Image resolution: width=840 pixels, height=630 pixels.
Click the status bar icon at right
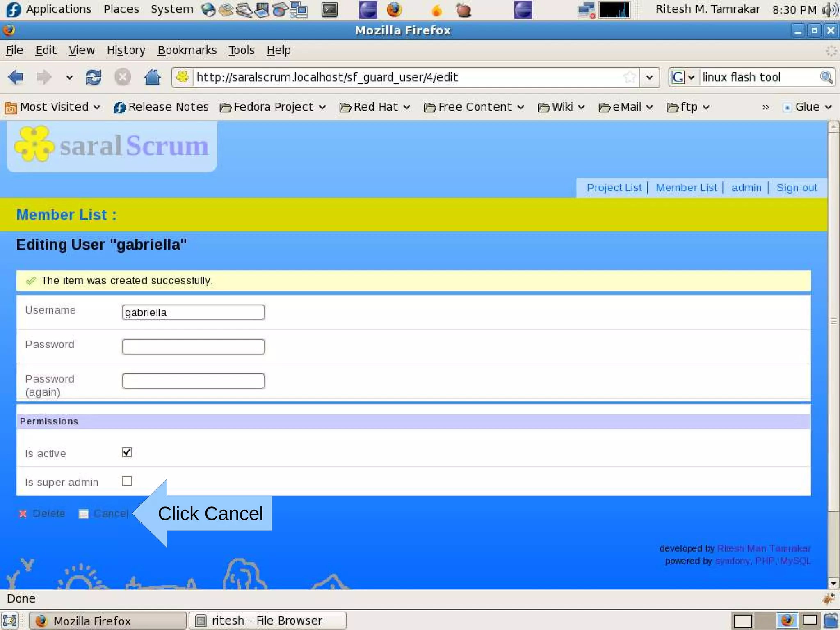point(828,598)
